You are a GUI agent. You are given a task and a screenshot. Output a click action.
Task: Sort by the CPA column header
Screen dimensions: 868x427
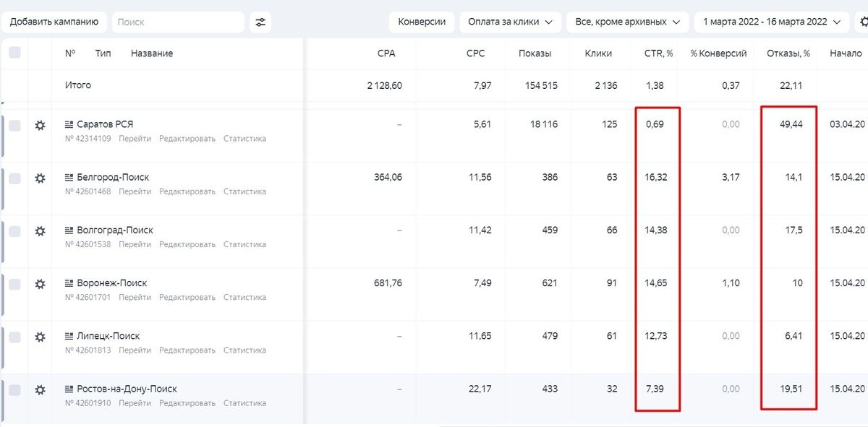(x=386, y=53)
